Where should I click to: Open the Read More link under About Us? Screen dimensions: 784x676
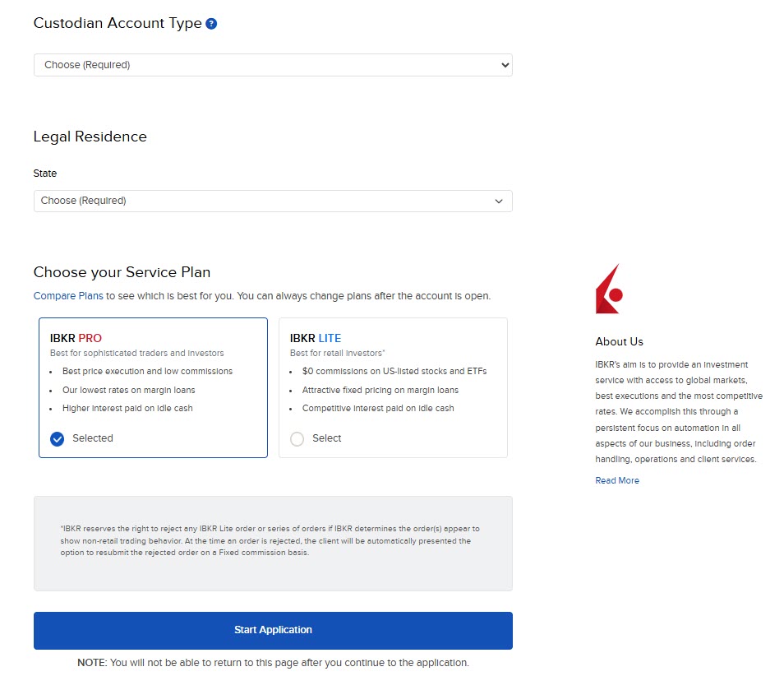click(617, 480)
